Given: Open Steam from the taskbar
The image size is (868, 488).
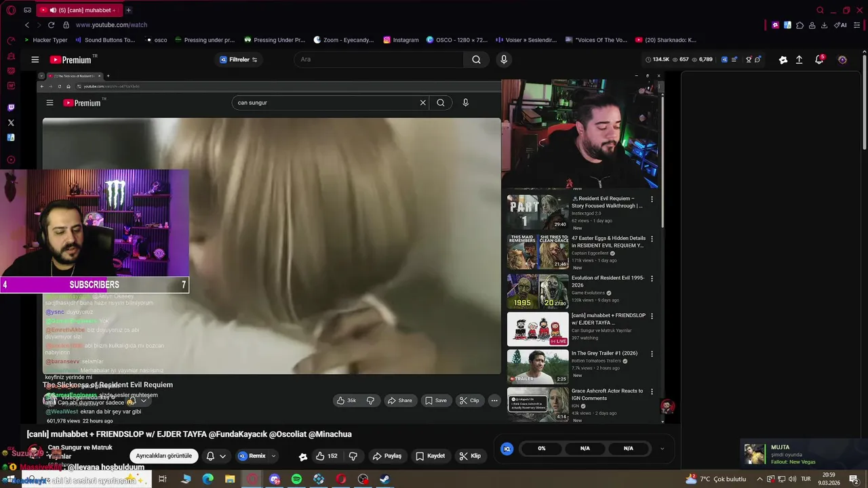Looking at the screenshot, I should (x=384, y=479).
